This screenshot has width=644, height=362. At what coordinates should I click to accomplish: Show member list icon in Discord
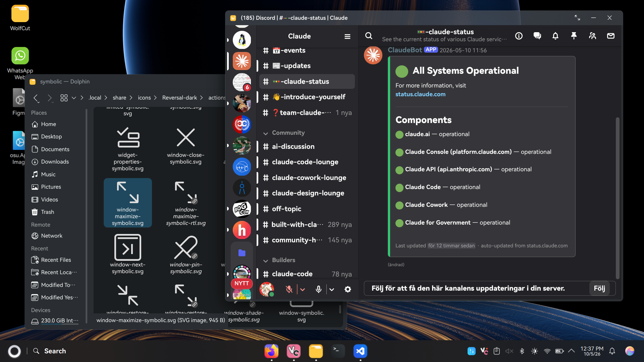592,36
